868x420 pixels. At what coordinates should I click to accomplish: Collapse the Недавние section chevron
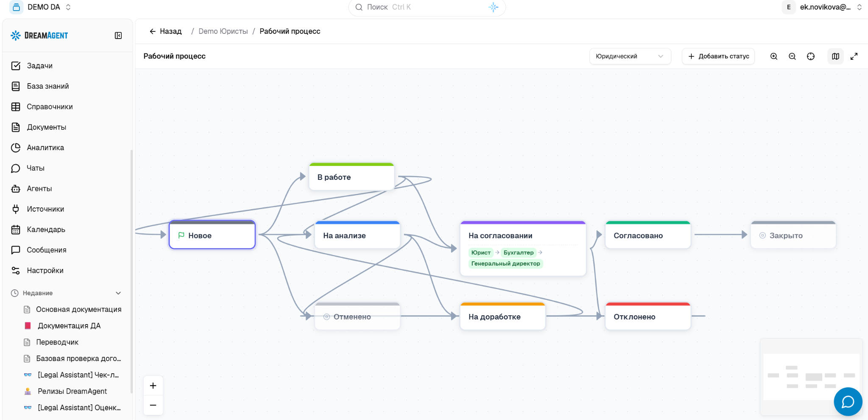coord(118,293)
